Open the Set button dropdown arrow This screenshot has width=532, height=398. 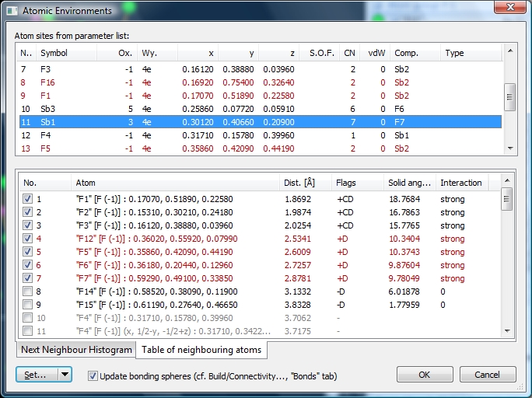[x=65, y=375]
